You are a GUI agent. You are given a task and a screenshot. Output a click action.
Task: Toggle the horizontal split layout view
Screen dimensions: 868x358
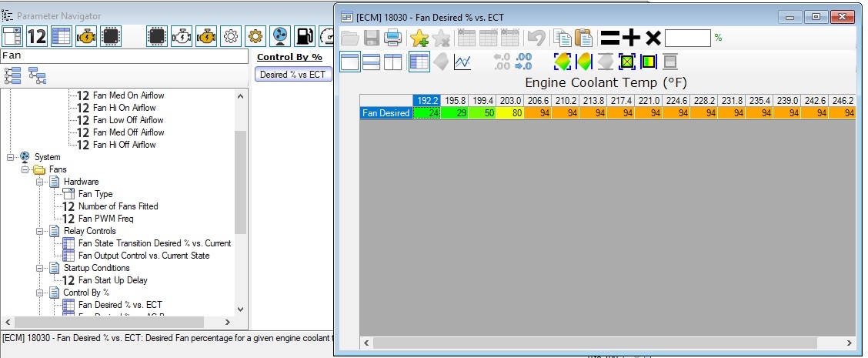pyautogui.click(x=371, y=62)
